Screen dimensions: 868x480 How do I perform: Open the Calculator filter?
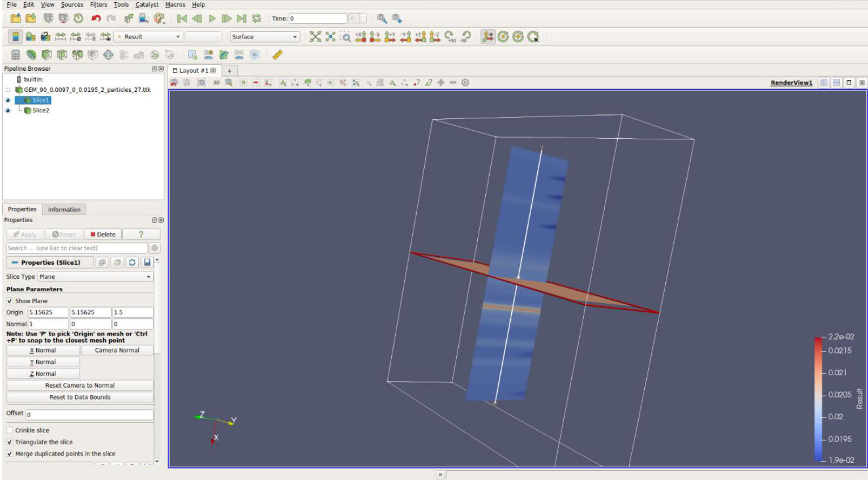pos(16,55)
